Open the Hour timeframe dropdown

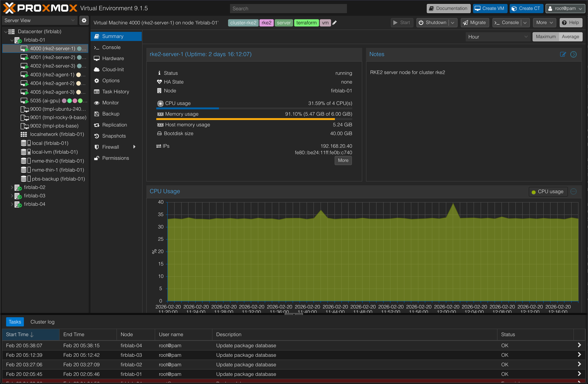[x=498, y=37]
